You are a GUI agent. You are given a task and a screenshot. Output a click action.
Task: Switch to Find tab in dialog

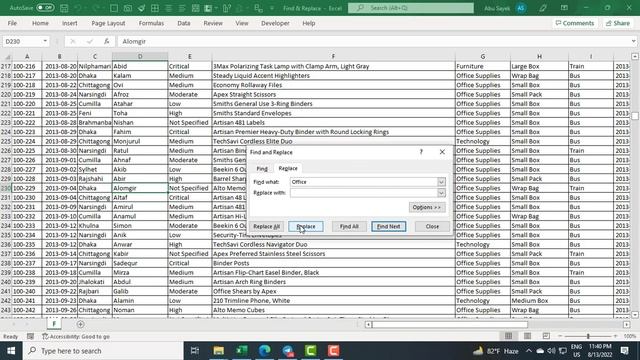coord(262,169)
